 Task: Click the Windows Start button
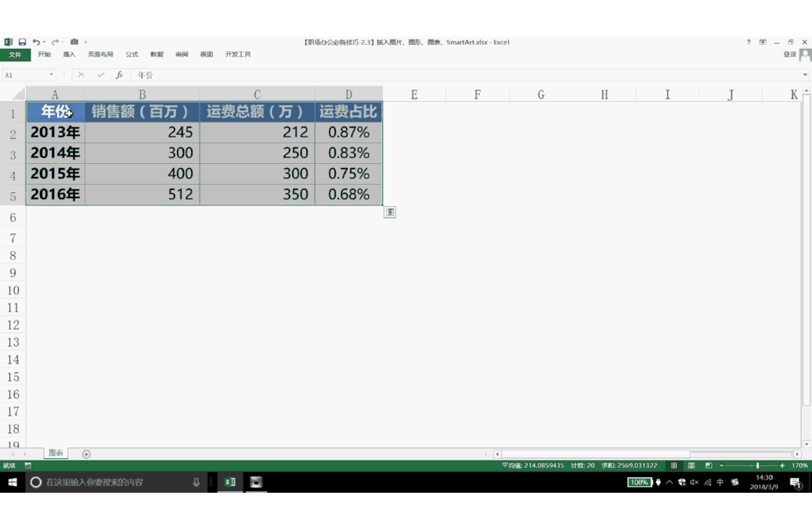point(12,482)
